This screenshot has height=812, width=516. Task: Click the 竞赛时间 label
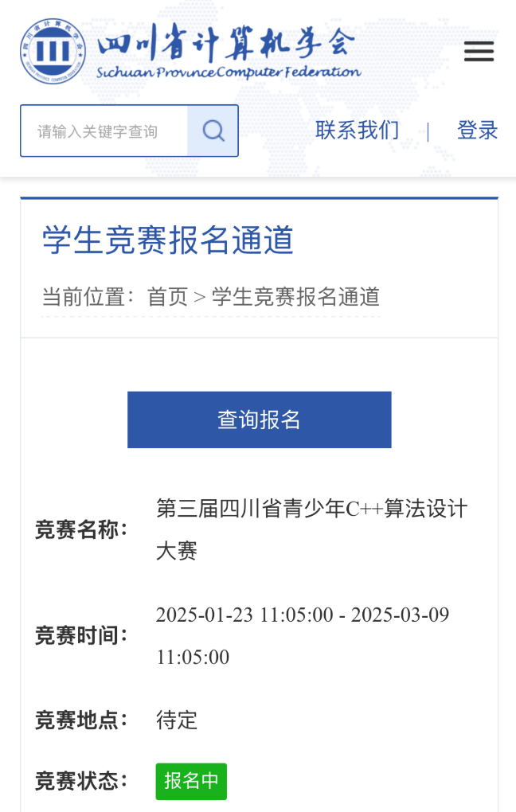(x=81, y=635)
